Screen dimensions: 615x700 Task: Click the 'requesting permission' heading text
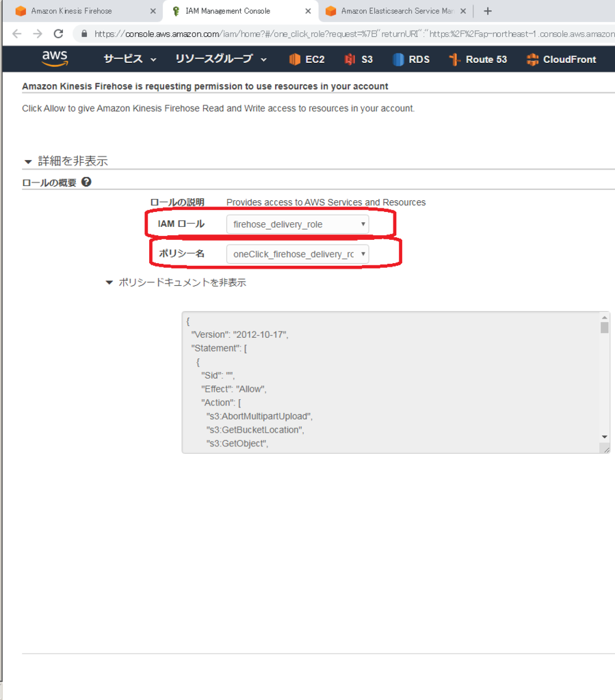[205, 86]
